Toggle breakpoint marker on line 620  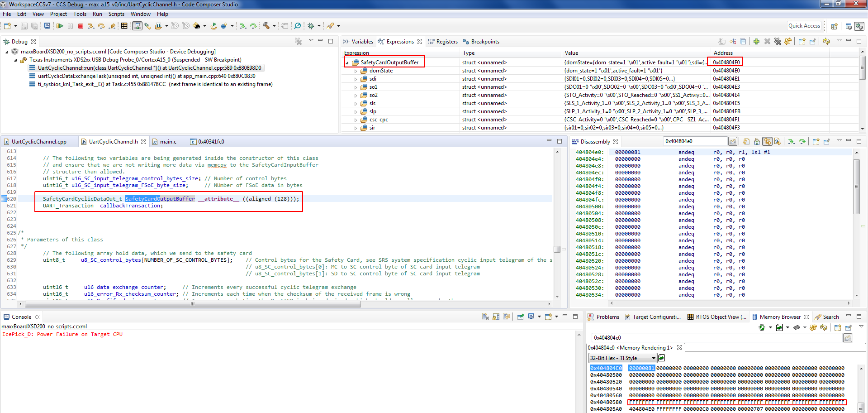click(x=4, y=199)
